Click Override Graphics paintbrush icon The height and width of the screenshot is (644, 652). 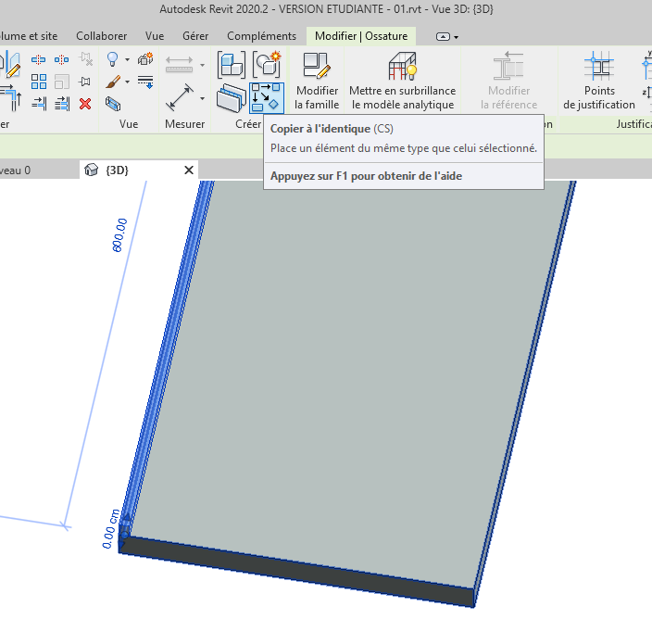click(x=113, y=82)
